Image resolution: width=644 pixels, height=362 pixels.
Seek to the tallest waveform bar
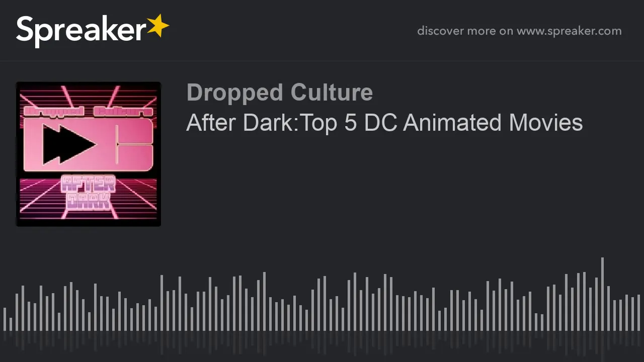pos(602,294)
